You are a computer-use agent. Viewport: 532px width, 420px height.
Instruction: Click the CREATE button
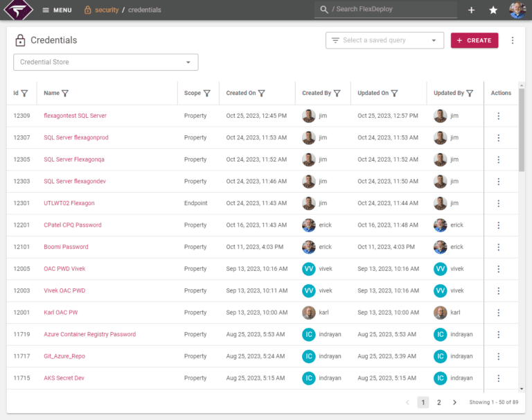tap(475, 40)
